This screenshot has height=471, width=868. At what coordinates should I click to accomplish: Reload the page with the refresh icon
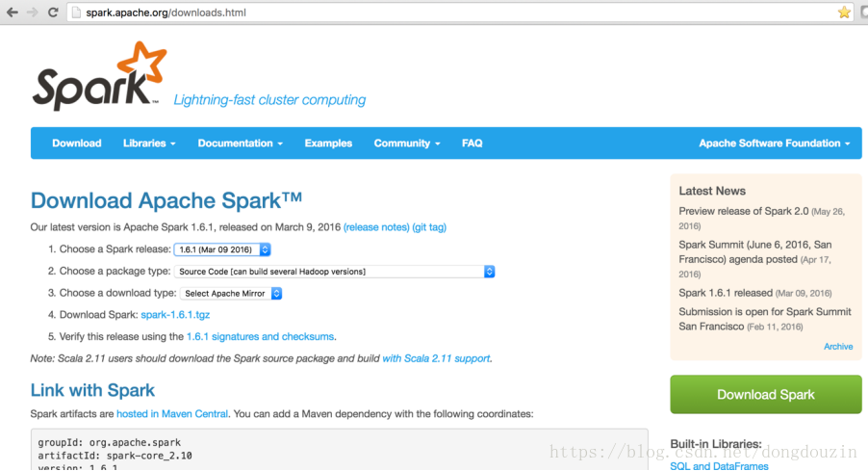click(53, 13)
